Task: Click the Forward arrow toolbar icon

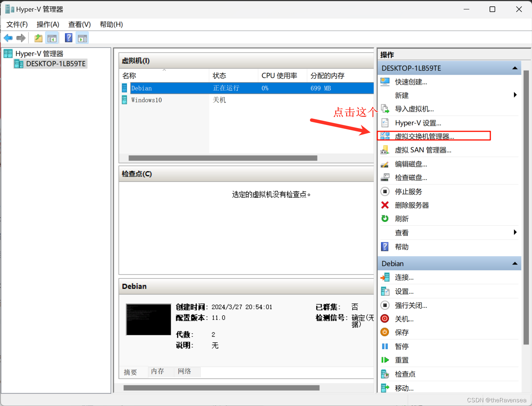Action: (x=21, y=38)
